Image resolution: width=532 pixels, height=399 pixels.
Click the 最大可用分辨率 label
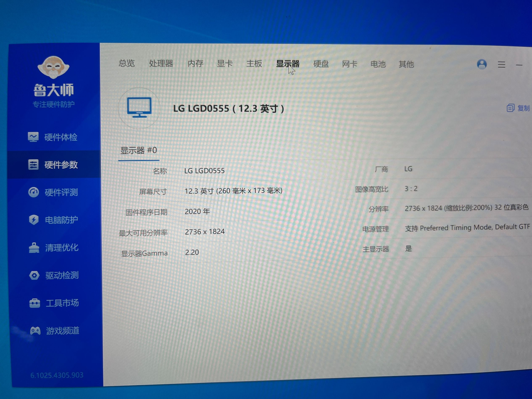point(143,233)
